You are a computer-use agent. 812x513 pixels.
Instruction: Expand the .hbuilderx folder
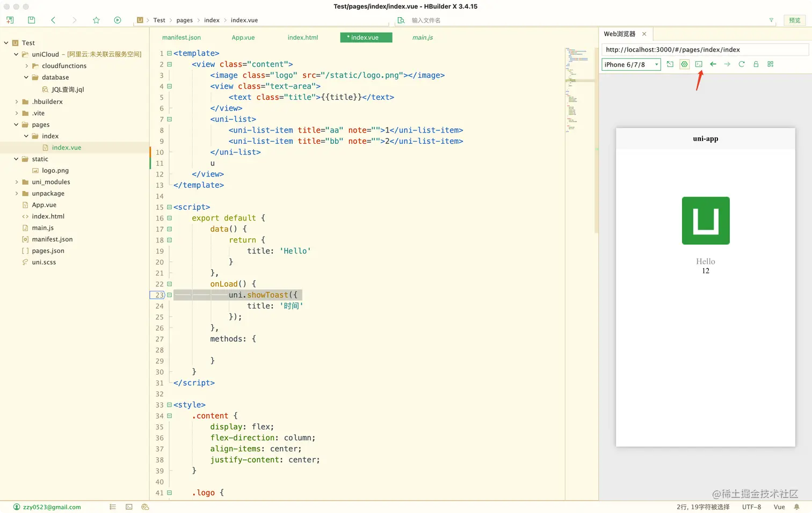16,101
